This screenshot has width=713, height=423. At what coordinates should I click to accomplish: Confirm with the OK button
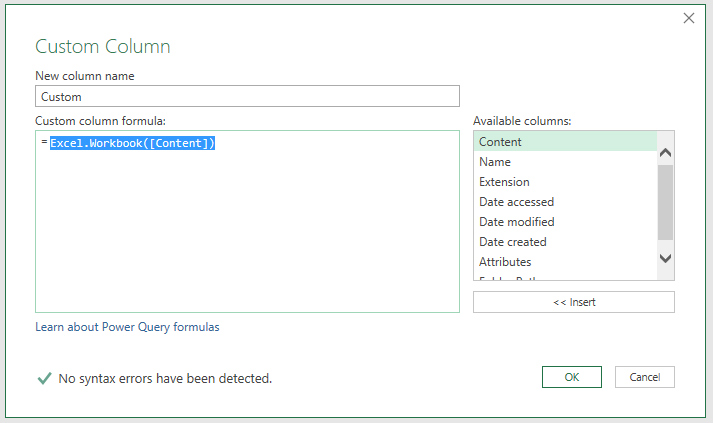pyautogui.click(x=571, y=377)
